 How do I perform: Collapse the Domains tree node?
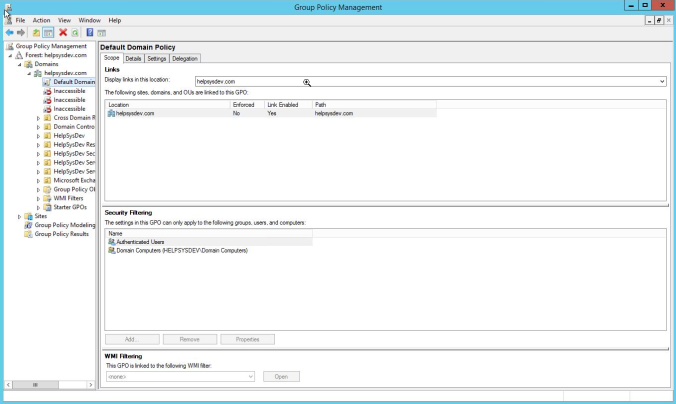(20, 64)
